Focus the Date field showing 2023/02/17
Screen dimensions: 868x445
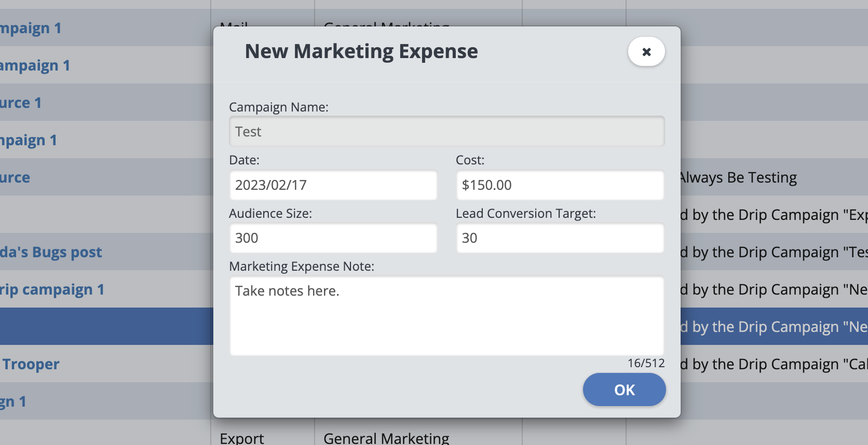click(x=333, y=185)
